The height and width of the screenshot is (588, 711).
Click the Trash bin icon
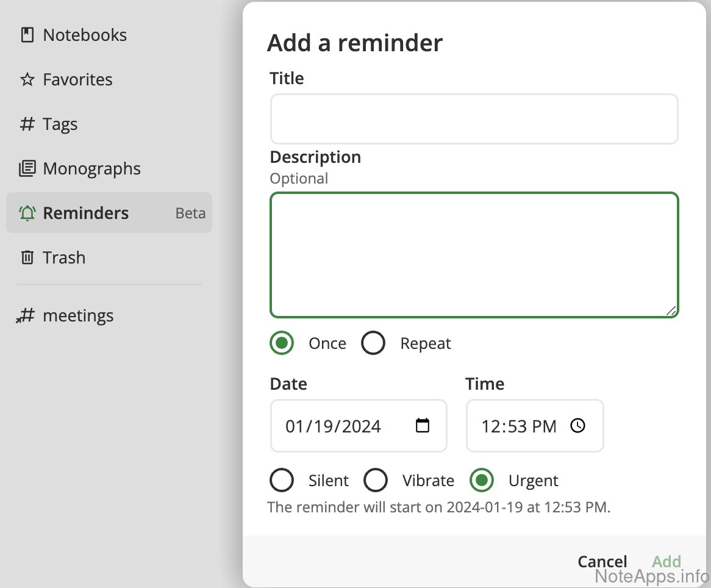(27, 258)
